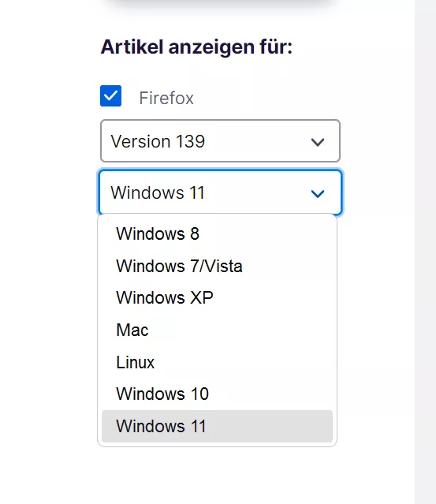Click the shadowed card edge above the heading
The width and height of the screenshot is (436, 504).
coord(220,6)
